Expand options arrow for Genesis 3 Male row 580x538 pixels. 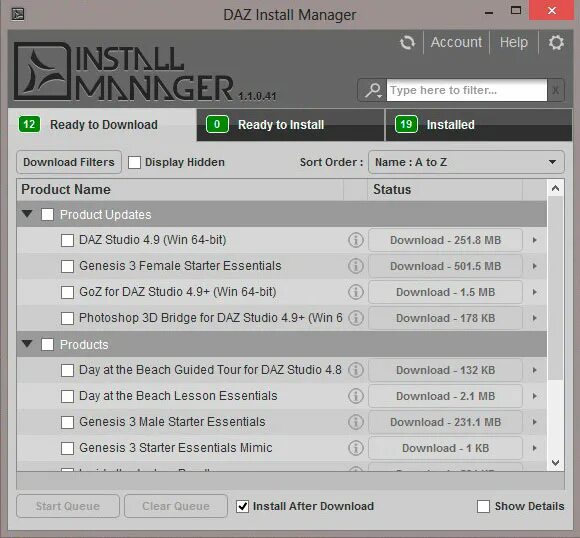(x=535, y=422)
